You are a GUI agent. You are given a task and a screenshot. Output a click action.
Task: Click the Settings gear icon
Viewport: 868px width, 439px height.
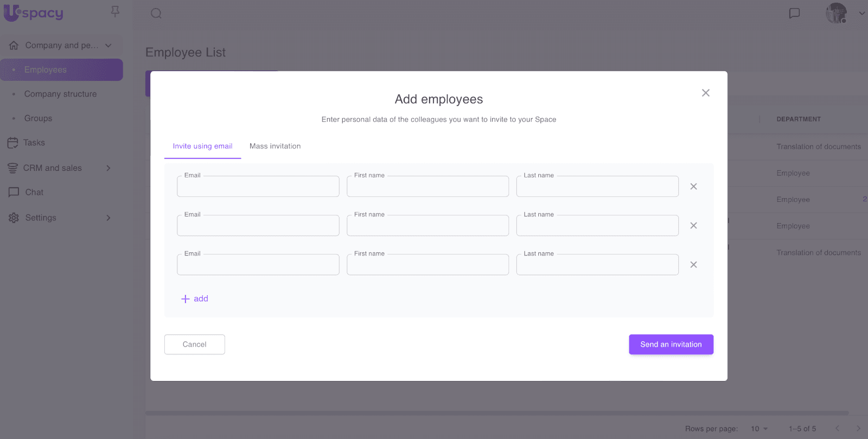[x=14, y=218]
